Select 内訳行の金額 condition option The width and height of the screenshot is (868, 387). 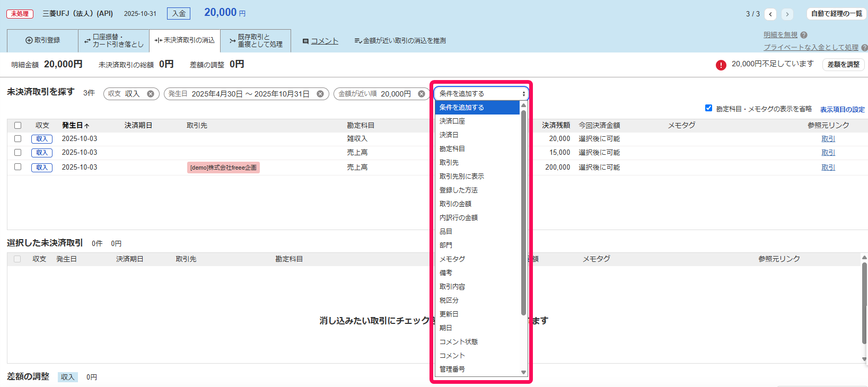pos(477,218)
